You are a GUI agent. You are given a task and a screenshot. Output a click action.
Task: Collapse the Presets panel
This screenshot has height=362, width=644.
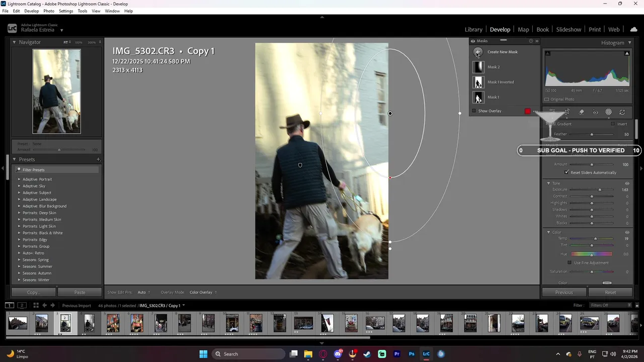click(15, 159)
